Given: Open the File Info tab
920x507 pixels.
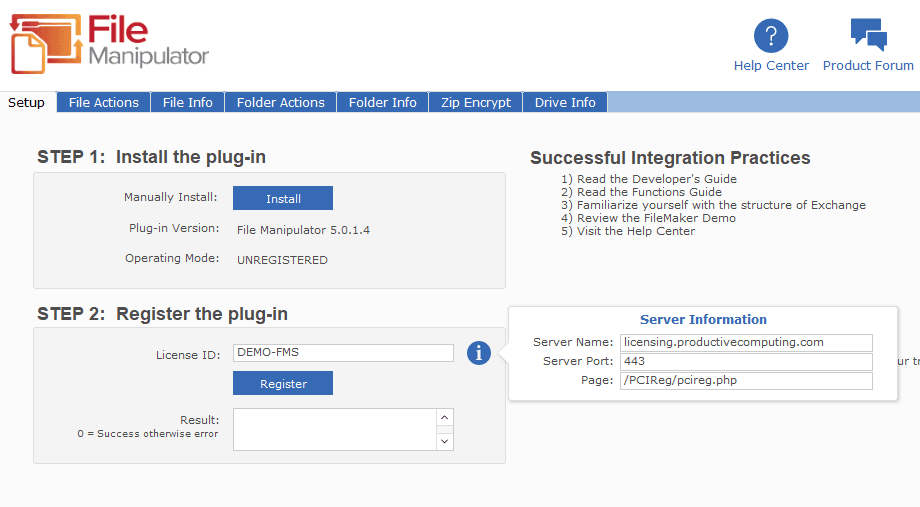Looking at the screenshot, I should [187, 102].
